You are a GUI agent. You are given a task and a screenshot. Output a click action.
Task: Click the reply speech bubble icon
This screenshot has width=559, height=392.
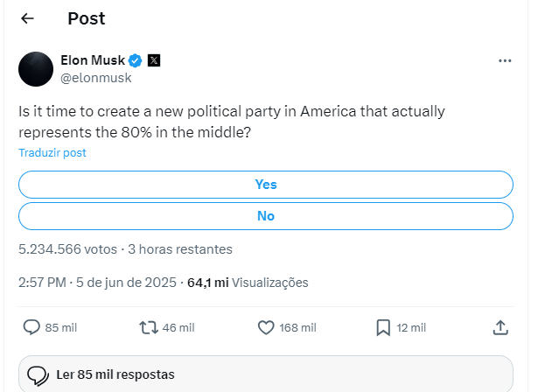[31, 327]
